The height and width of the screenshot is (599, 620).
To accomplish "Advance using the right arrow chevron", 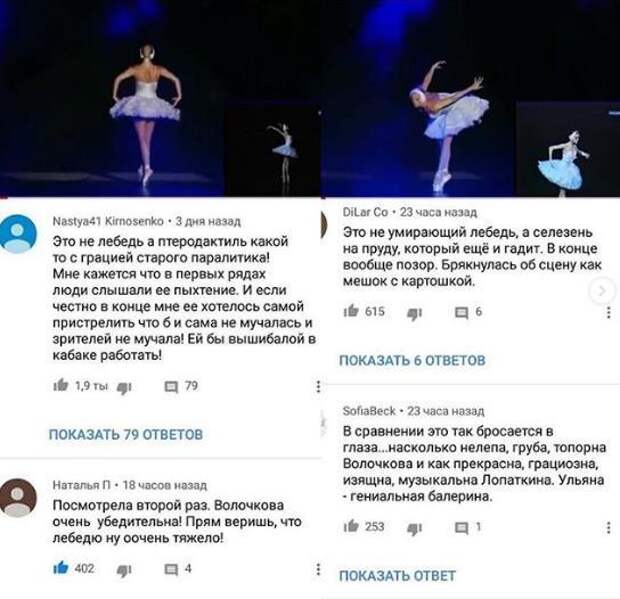I will (x=602, y=291).
